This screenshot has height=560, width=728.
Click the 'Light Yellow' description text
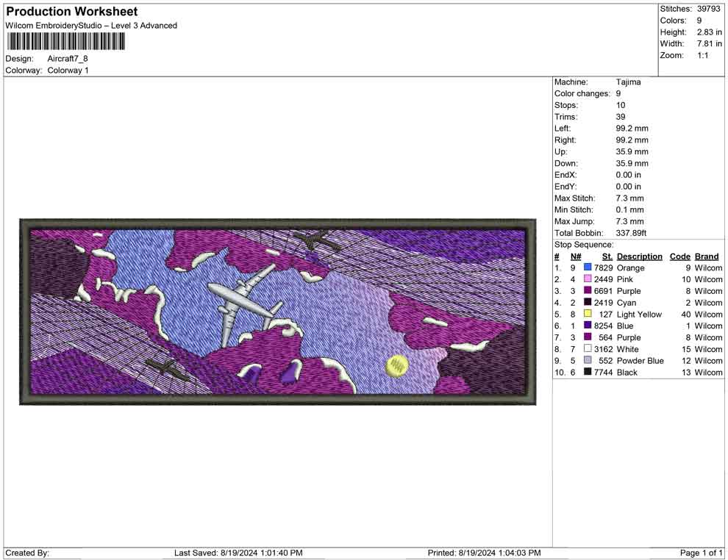639,315
